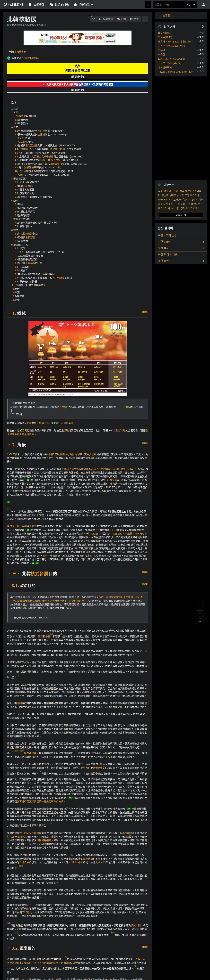Jump to contents entry 2.背景
This screenshot has height=980, width=210.
(15, 113)
